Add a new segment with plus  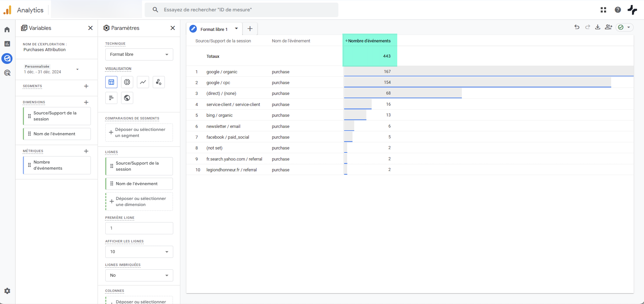[86, 86]
